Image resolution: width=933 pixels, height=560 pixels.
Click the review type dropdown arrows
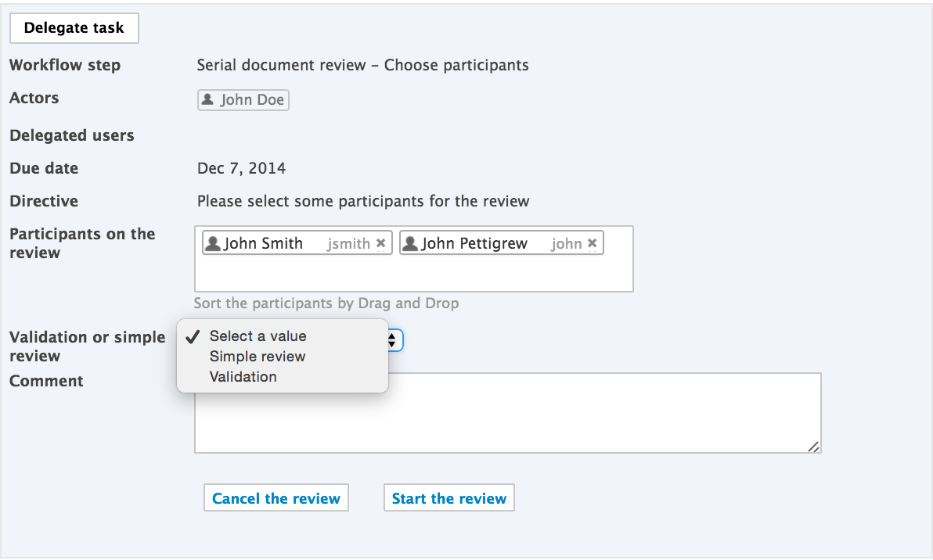point(393,340)
